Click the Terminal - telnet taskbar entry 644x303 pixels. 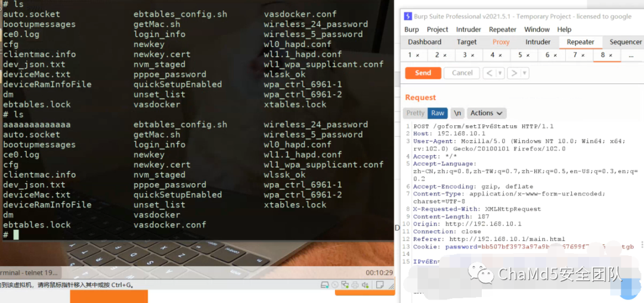coord(30,273)
